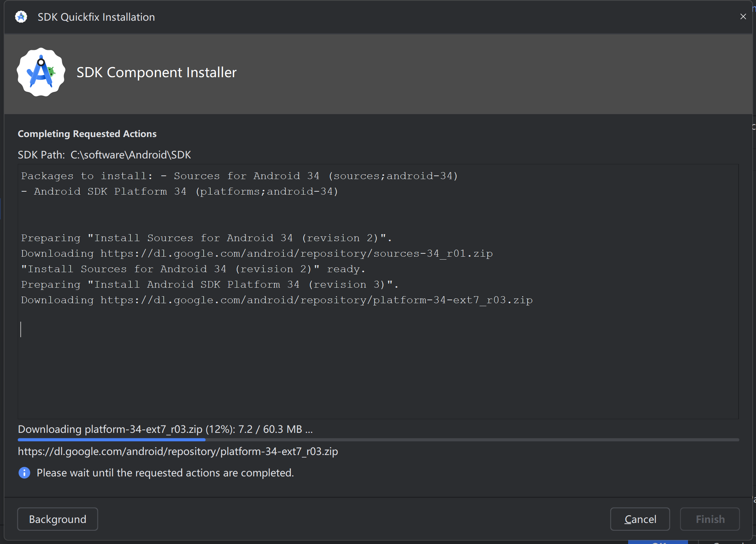Click the greyed-out Finish button

click(709, 519)
